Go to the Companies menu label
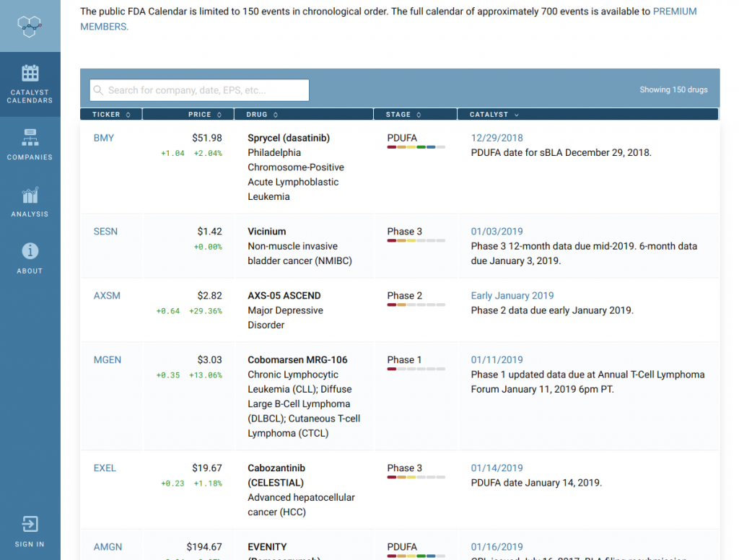739x560 pixels. tap(30, 157)
